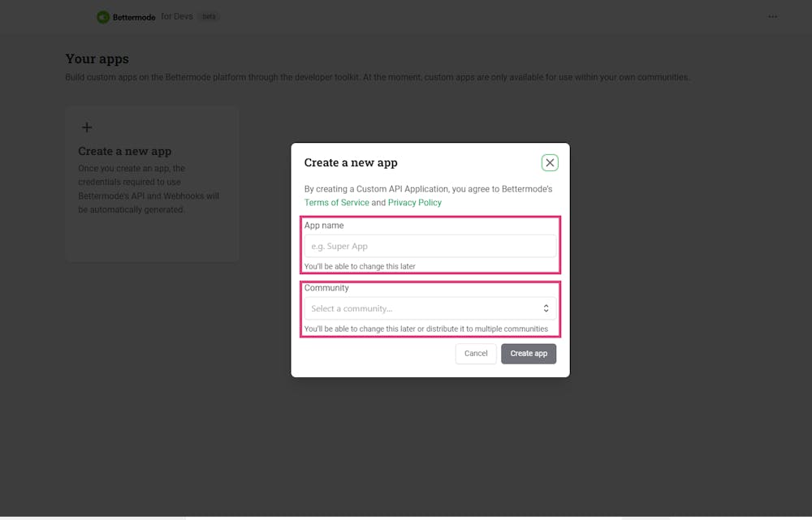Image resolution: width=812 pixels, height=520 pixels.
Task: Click the Community field label
Action: coord(326,288)
